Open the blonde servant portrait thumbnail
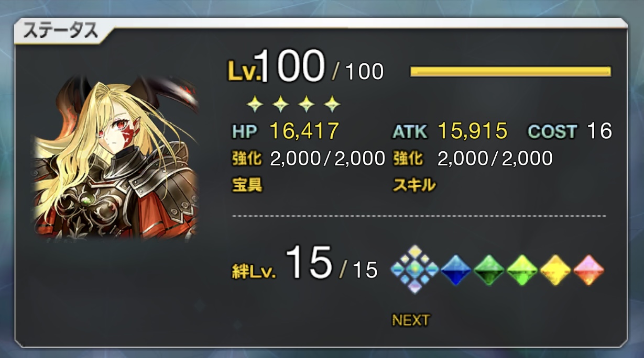The height and width of the screenshot is (358, 644). [x=117, y=157]
